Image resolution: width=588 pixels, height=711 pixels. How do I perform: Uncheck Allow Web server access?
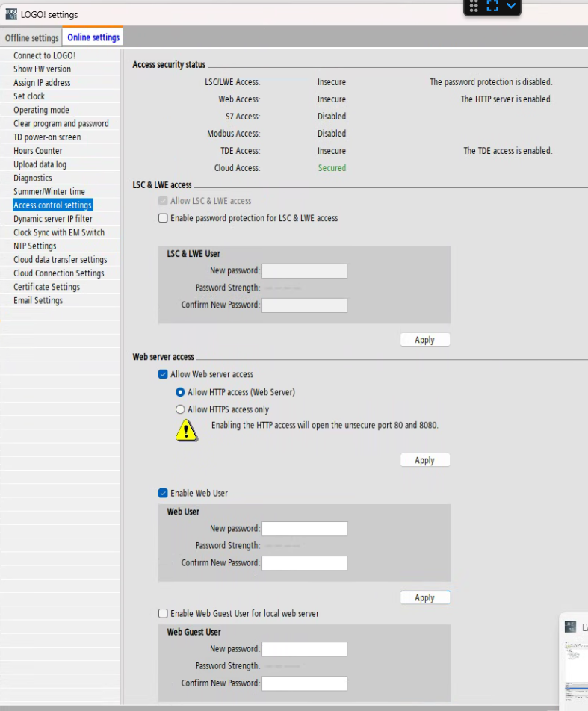click(x=163, y=374)
